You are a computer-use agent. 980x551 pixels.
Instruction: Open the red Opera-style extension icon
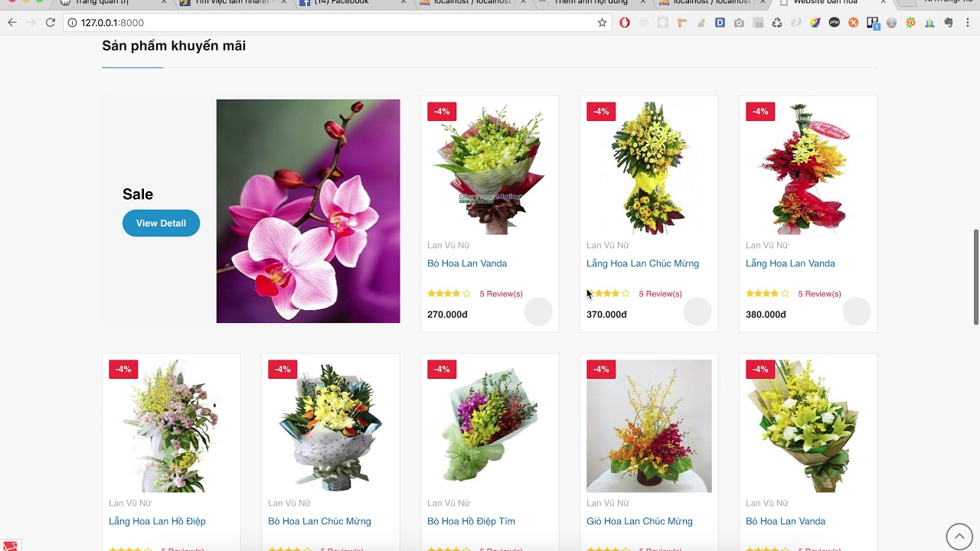pyautogui.click(x=625, y=23)
